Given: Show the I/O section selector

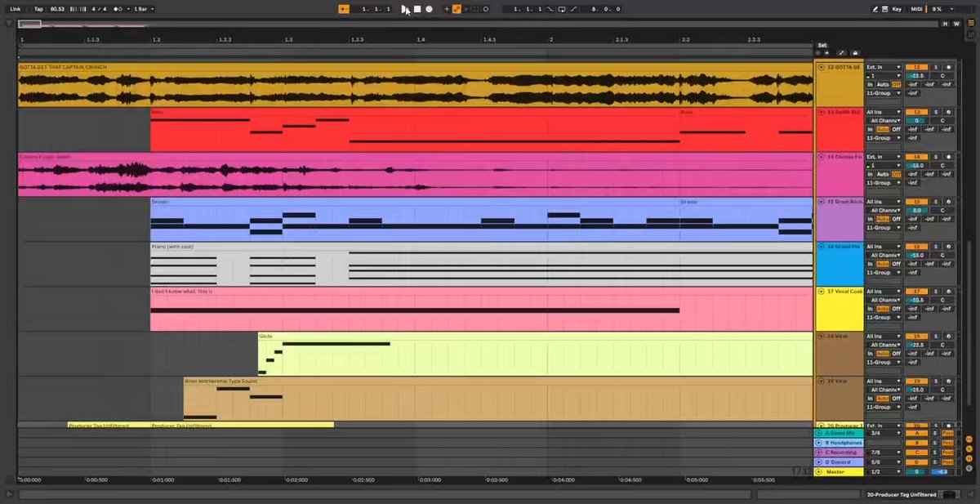Looking at the screenshot, I should (969, 439).
